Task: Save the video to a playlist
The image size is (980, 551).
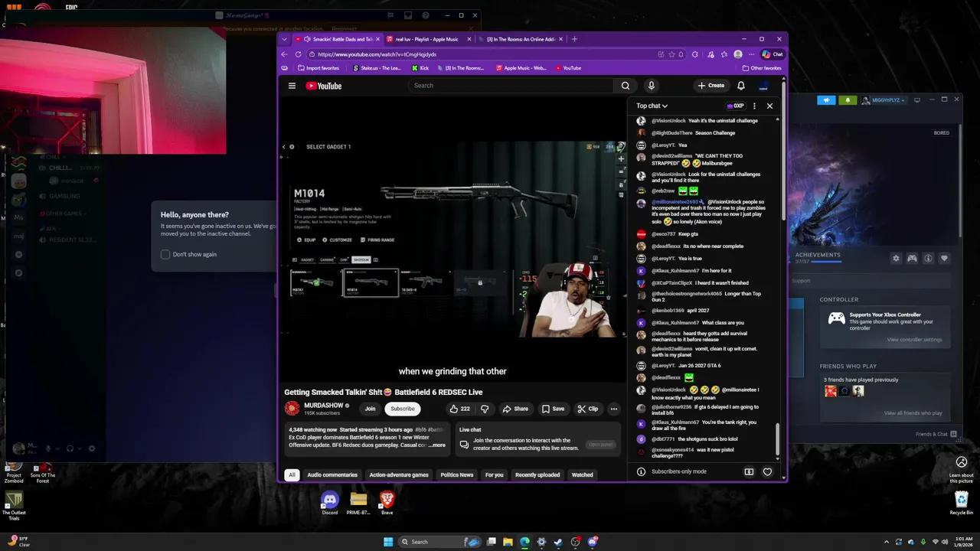Action: pos(553,409)
